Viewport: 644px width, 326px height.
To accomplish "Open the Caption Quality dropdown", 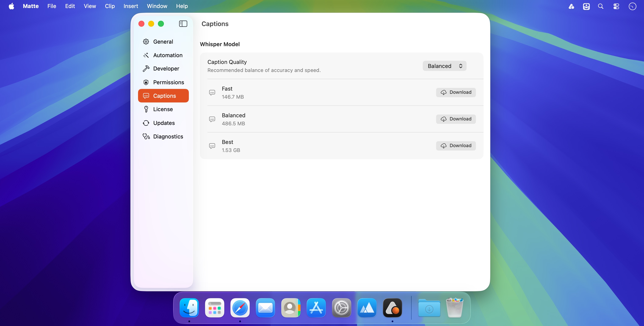I will point(445,66).
